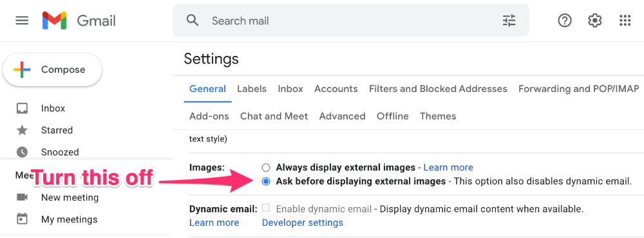
Task: Open the Forwarding and POP/IMAP tab
Action: [579, 89]
